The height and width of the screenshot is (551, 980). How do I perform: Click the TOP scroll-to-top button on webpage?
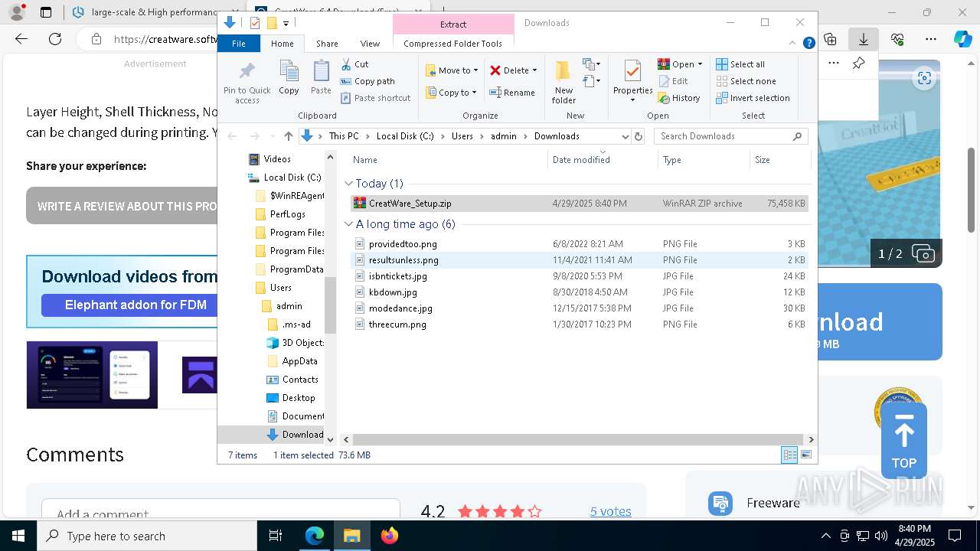(x=903, y=441)
